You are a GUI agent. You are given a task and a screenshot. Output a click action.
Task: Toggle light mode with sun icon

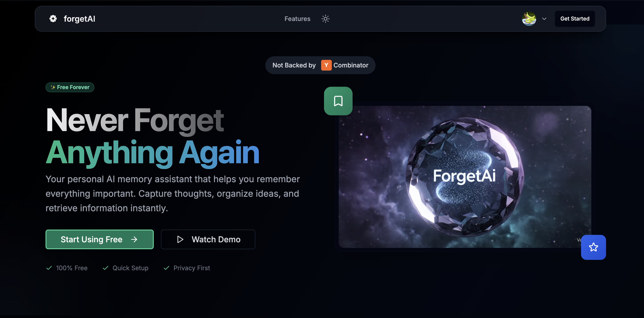point(325,19)
